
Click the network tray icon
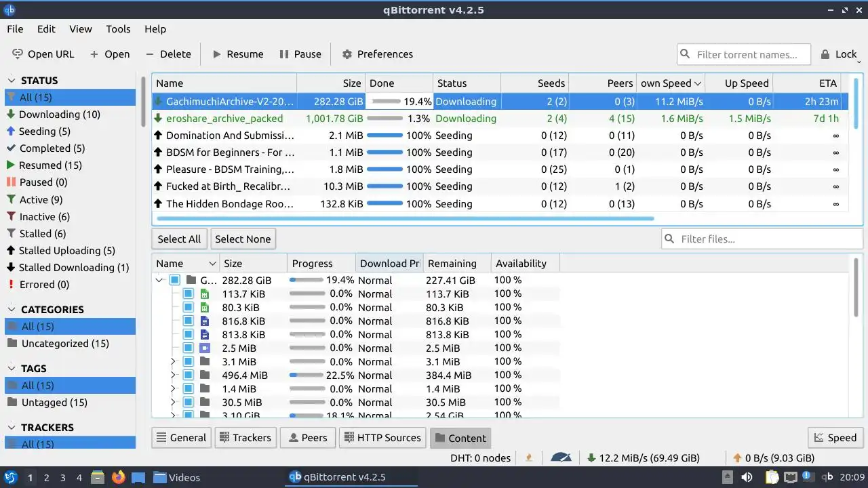791,477
